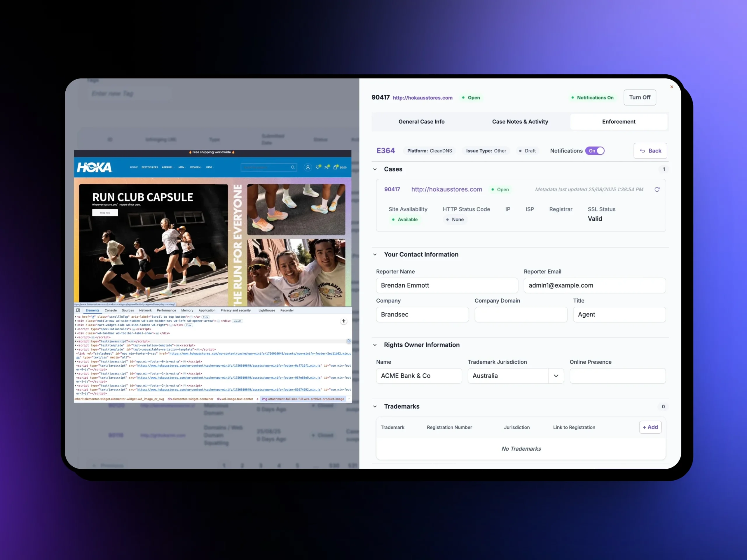Select div.elementor-widget-container in DevTools breadcrumb
The height and width of the screenshot is (560, 747).
(190, 399)
